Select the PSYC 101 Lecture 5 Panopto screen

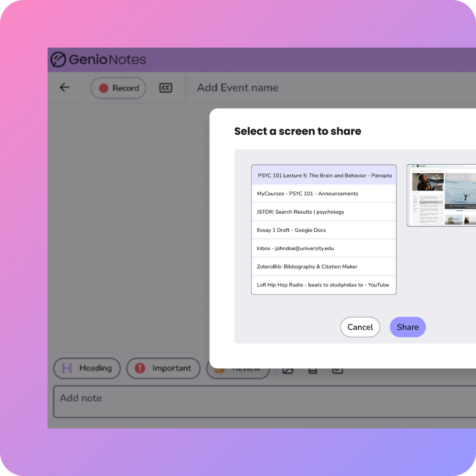click(x=324, y=175)
